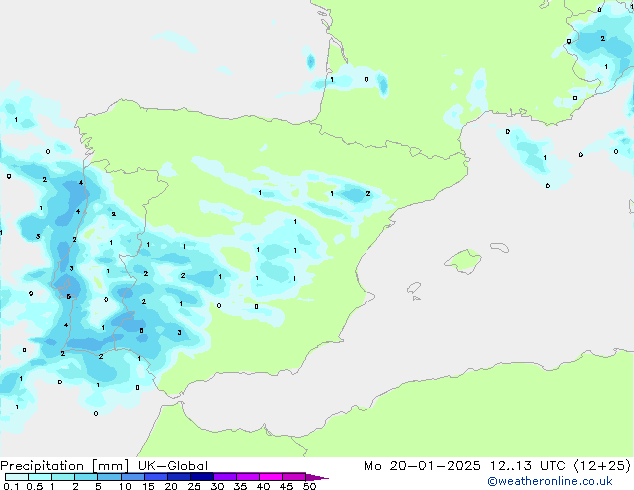This screenshot has width=634, height=490.
Task: Click the 20–25 mm legend color swatch
Action: [x=178, y=477]
